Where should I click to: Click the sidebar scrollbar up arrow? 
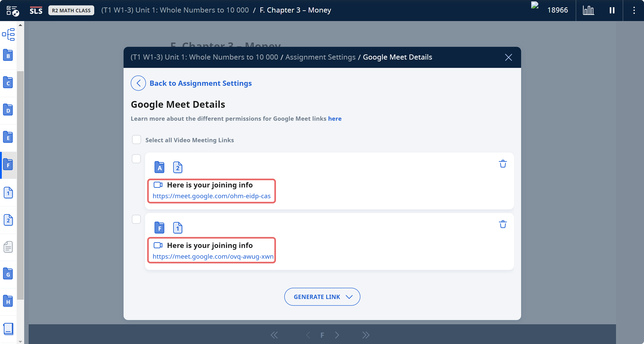point(20,25)
